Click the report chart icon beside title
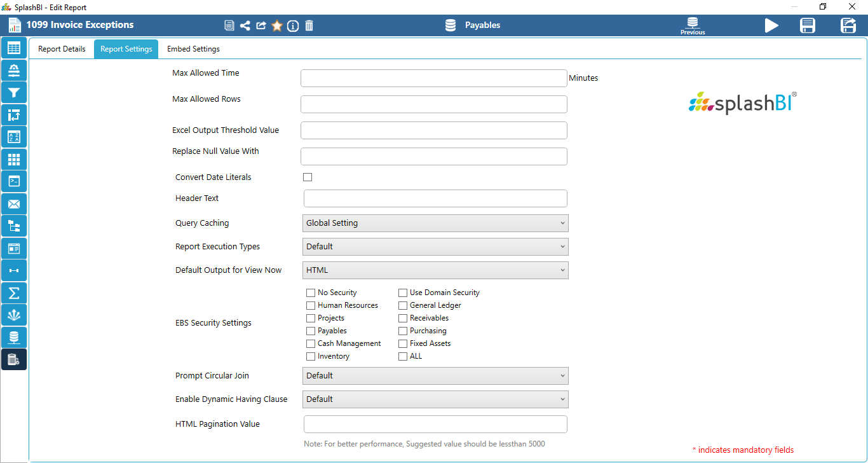 [x=15, y=25]
